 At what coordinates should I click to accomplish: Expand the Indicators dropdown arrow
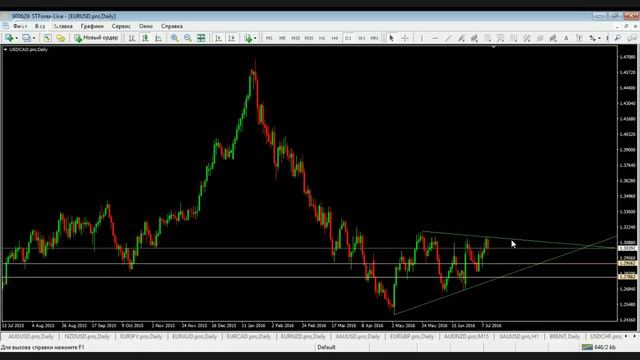pyautogui.click(x=255, y=38)
